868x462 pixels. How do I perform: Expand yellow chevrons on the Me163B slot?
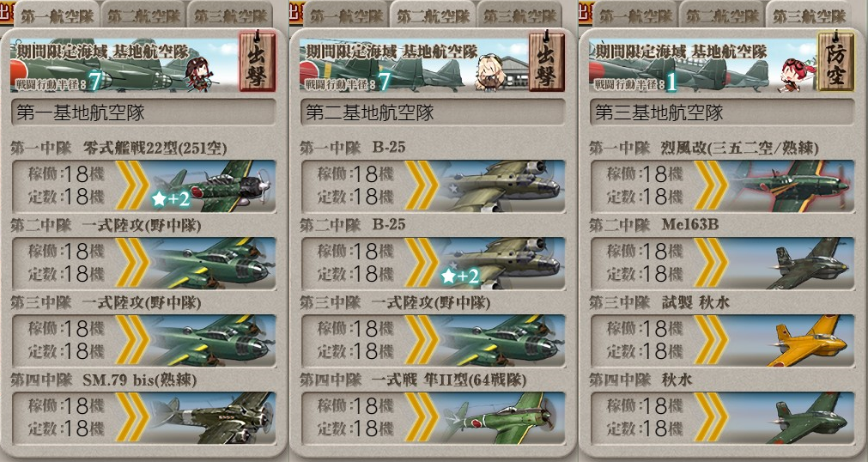tap(711, 263)
